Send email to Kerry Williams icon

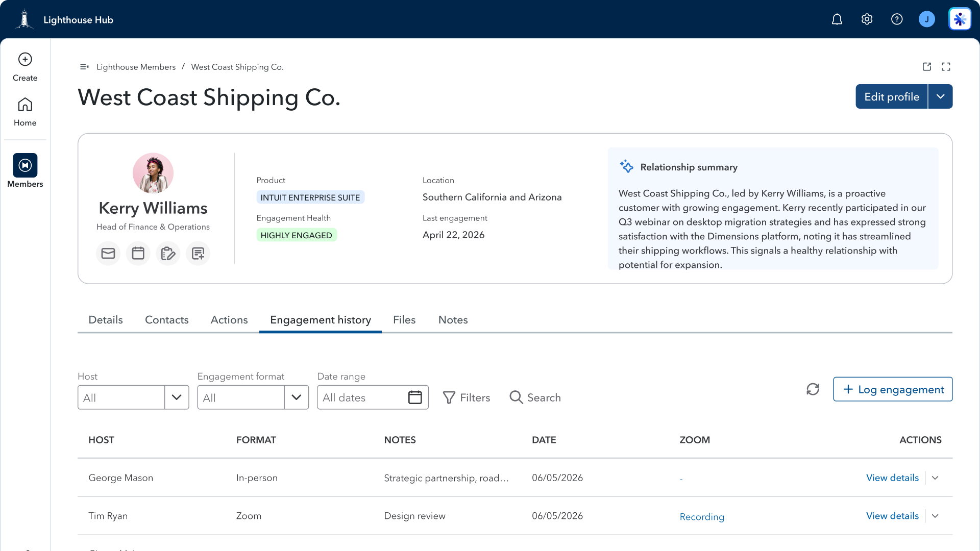pyautogui.click(x=108, y=253)
